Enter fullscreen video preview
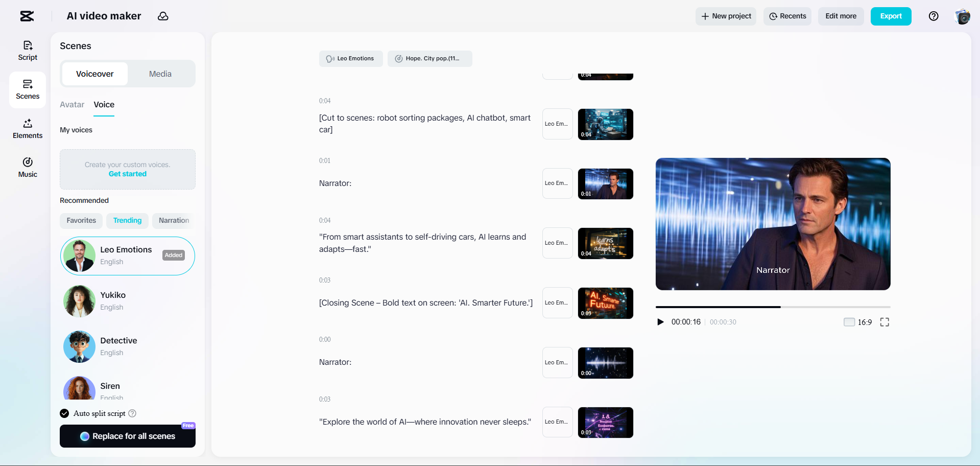Screen dimensions: 980x466 pos(885,322)
